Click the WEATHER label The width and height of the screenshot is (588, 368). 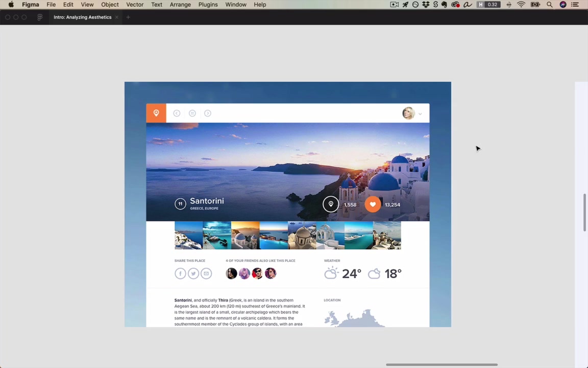click(332, 261)
